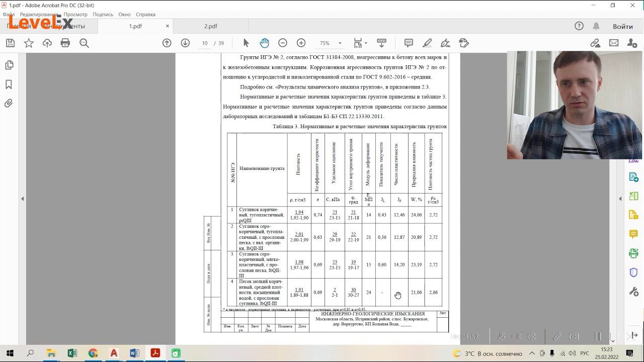Open the stamp or redact tool

(x=464, y=43)
